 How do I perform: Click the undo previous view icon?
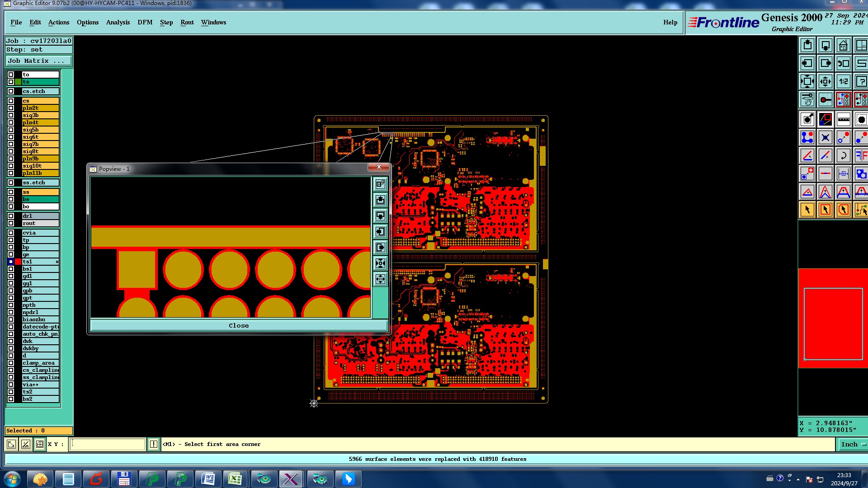843,64
